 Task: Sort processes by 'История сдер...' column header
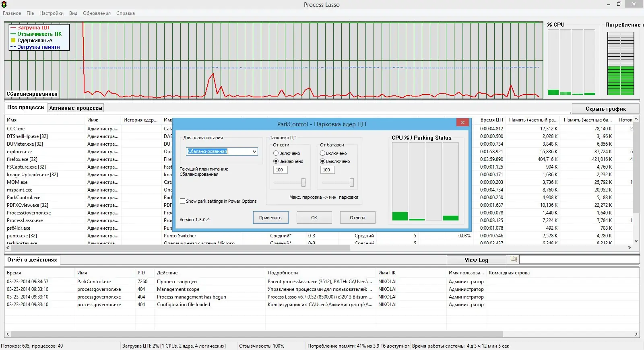click(x=140, y=120)
